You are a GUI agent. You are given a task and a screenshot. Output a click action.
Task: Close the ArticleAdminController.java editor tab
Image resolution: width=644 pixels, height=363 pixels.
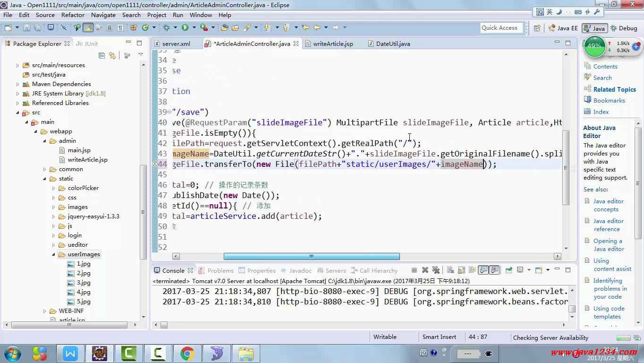point(296,43)
